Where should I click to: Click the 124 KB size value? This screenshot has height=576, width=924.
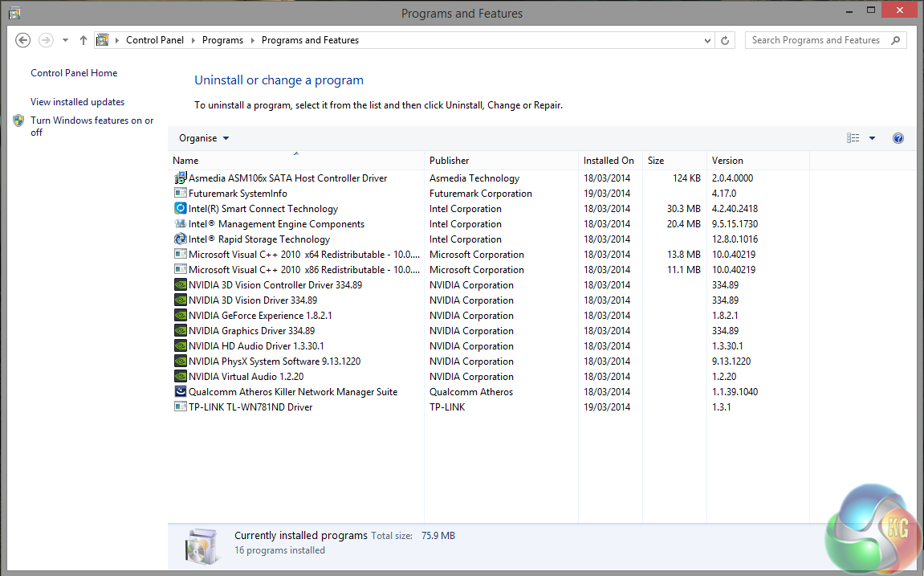coord(686,178)
